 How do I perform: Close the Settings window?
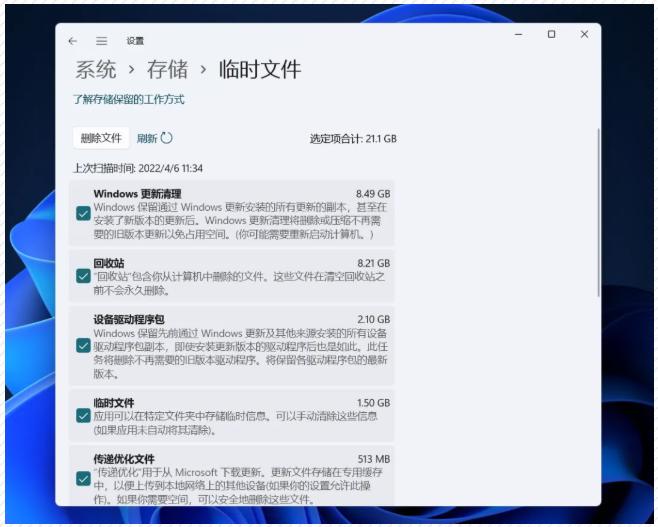pos(584,34)
